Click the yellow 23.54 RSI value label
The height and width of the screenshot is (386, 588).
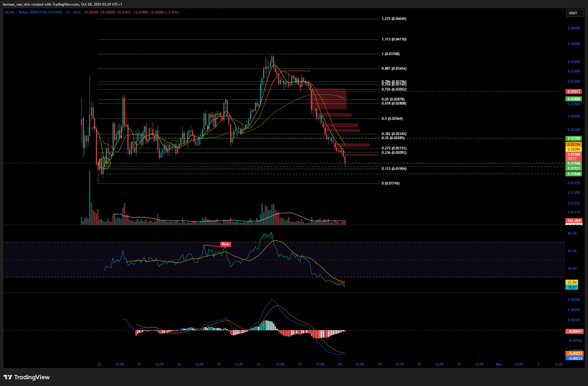[571, 283]
